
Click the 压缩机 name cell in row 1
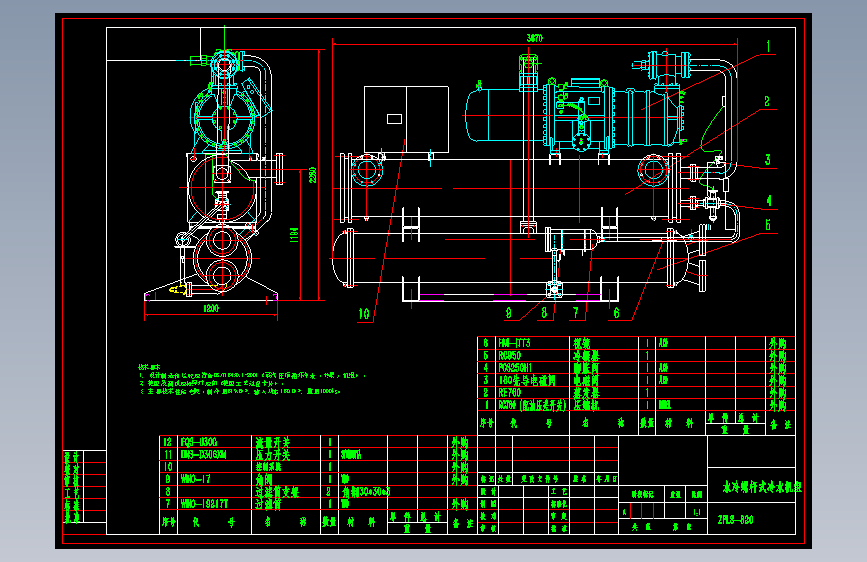pos(586,405)
